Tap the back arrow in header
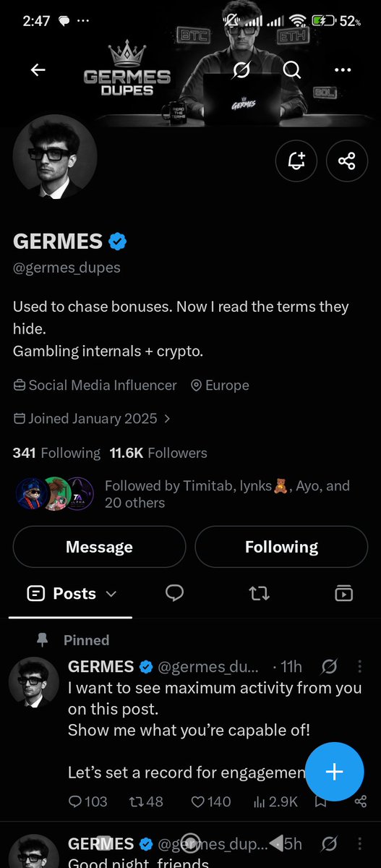 pos(38,70)
